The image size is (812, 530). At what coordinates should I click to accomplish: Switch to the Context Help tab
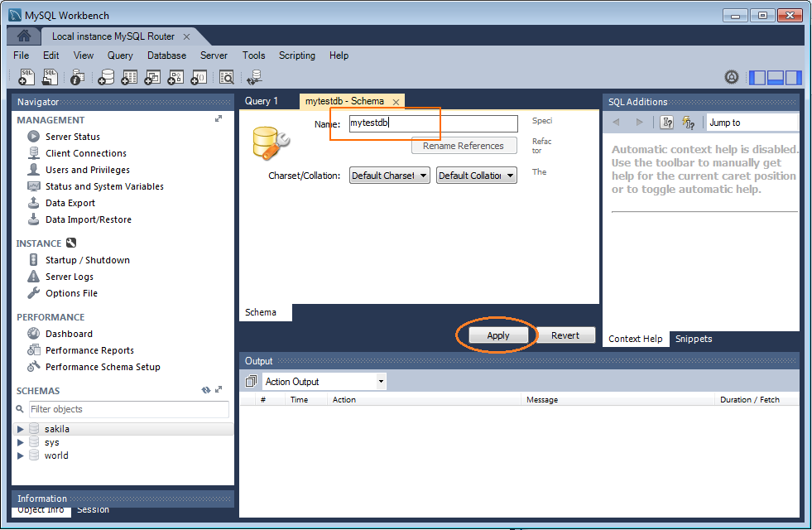coord(636,339)
